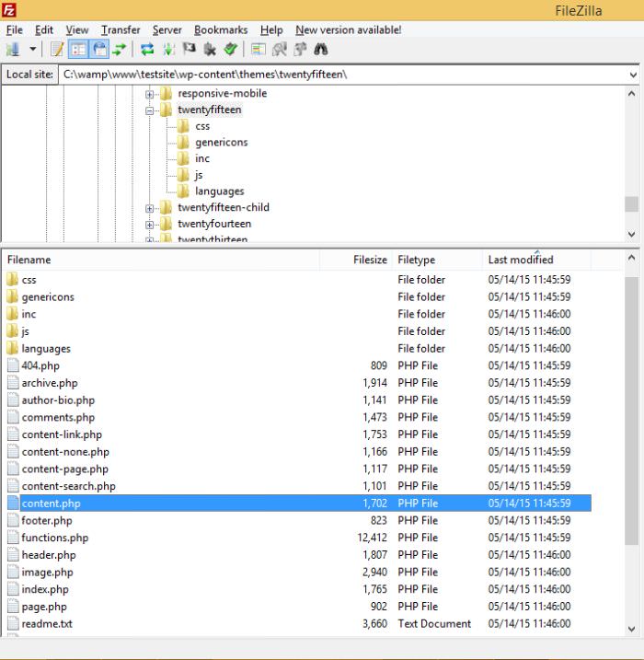Select twentyfifteen in directory tree
This screenshot has height=660, width=644.
(x=210, y=110)
